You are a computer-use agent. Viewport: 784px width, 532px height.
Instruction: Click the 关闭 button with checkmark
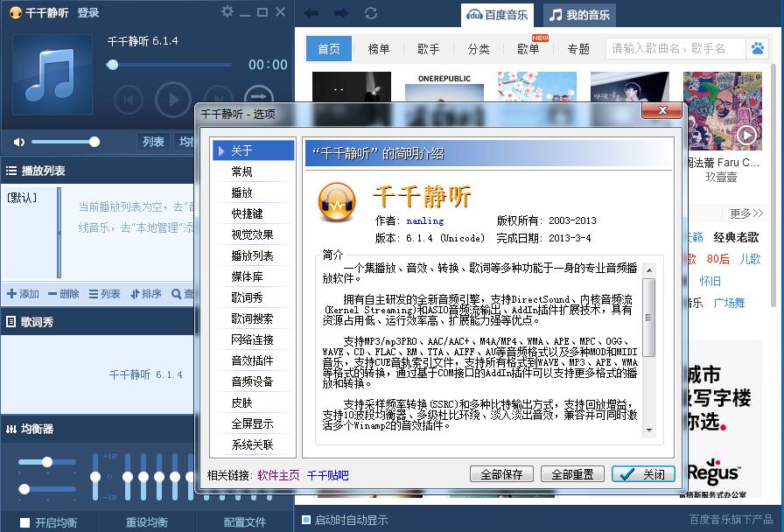(643, 474)
